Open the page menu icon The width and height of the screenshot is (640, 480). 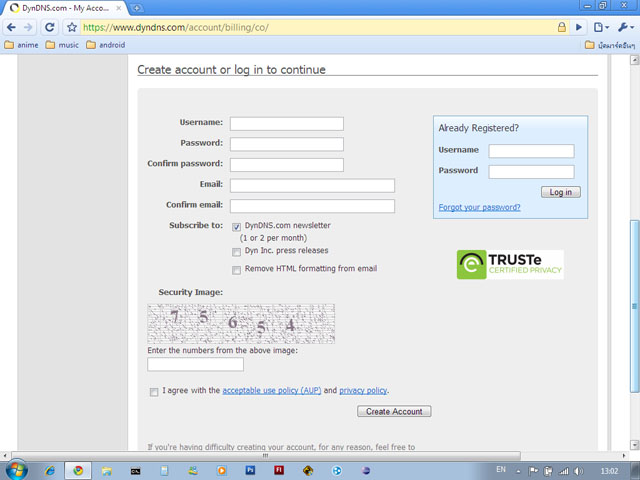601,27
